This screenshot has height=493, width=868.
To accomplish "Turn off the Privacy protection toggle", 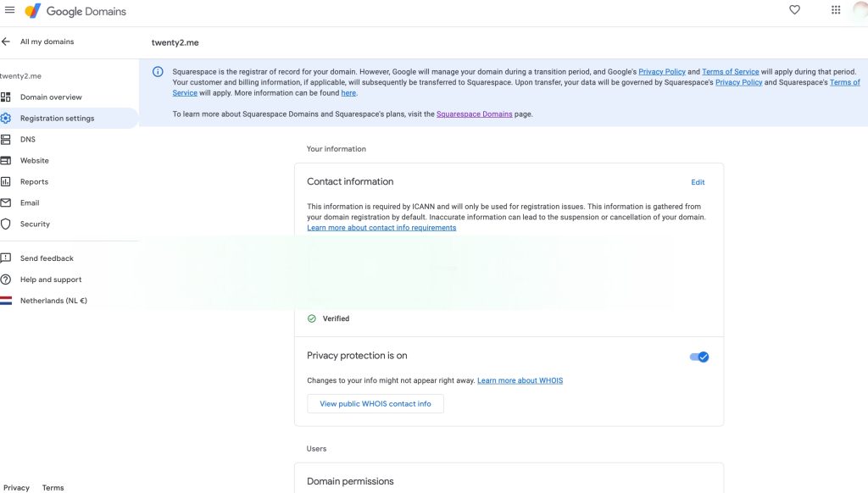I will 699,357.
